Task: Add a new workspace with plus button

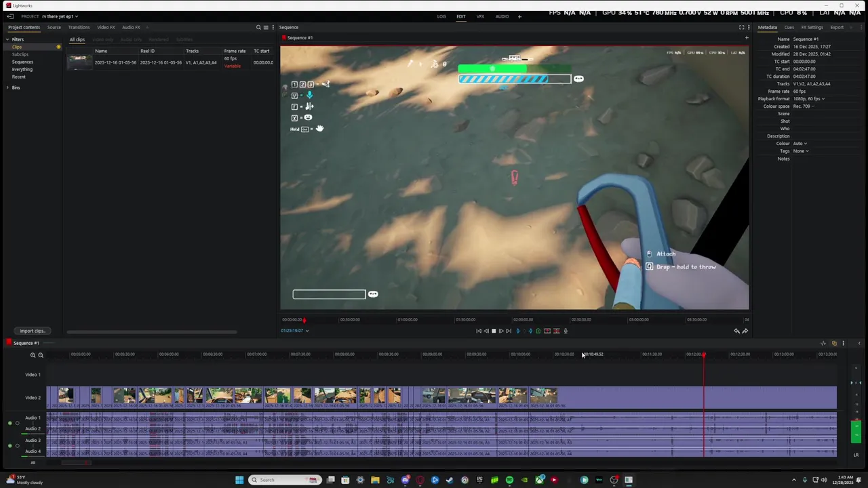Action: tap(519, 16)
